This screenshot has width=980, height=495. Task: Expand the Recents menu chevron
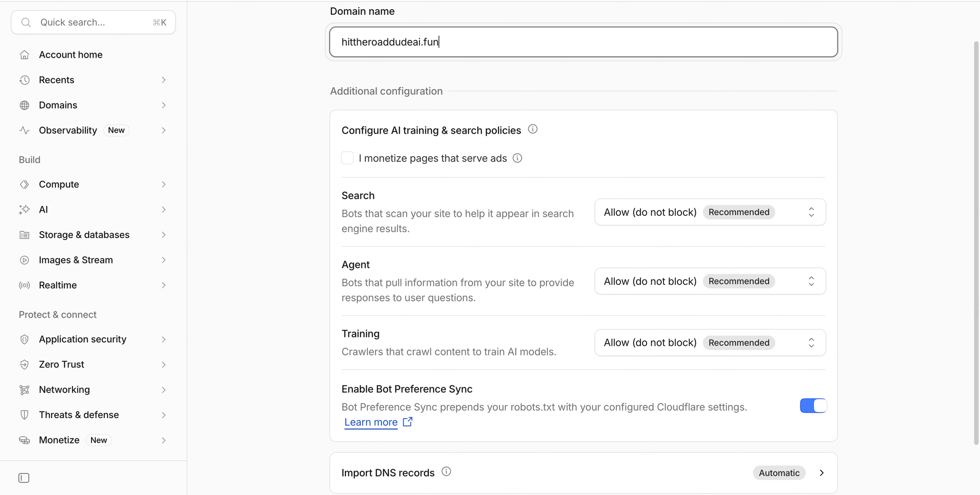click(x=164, y=80)
